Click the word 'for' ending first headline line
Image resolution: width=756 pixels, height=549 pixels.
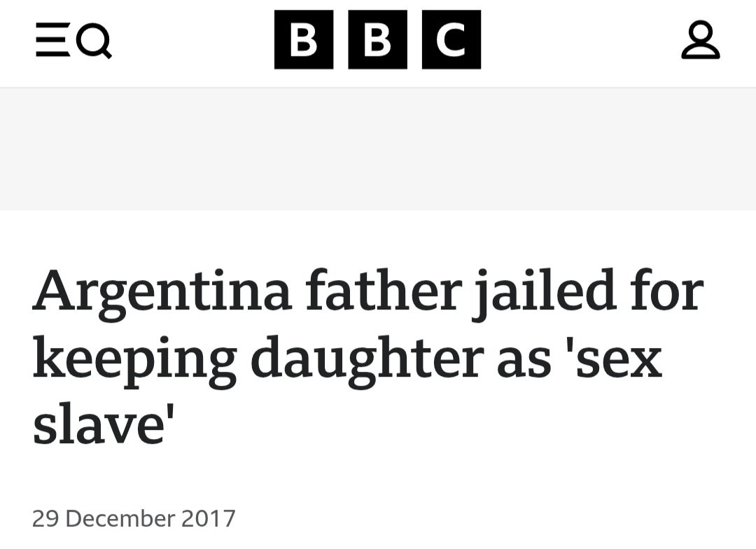coord(667,291)
